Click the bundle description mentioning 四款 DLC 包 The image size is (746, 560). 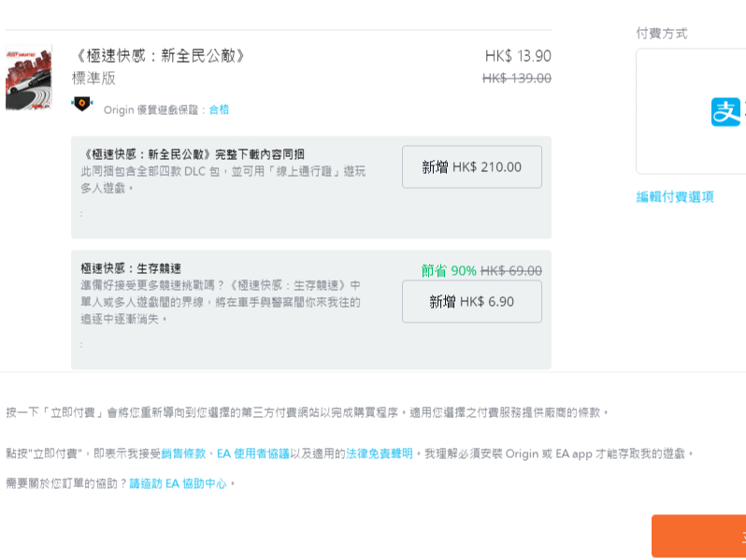tap(222, 179)
